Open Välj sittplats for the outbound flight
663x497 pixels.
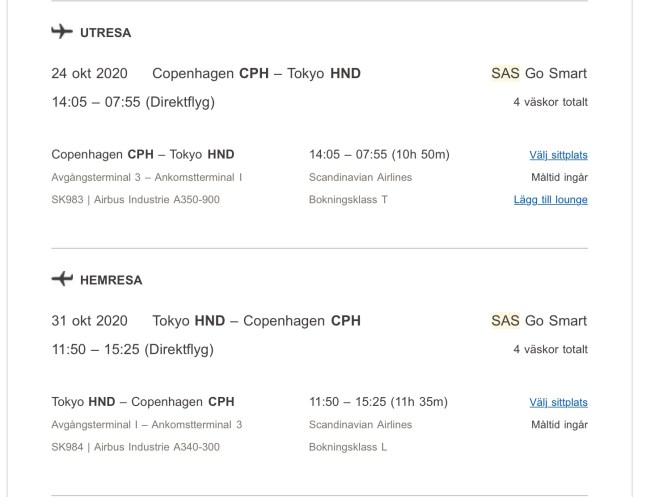point(558,155)
